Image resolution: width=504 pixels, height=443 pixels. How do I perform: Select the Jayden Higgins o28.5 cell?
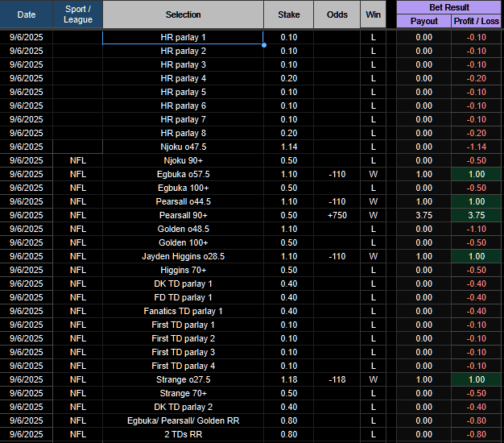click(184, 256)
